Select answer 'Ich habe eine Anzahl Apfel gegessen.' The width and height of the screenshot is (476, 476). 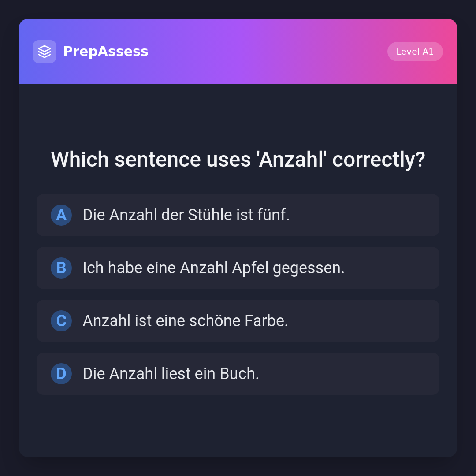213,268
